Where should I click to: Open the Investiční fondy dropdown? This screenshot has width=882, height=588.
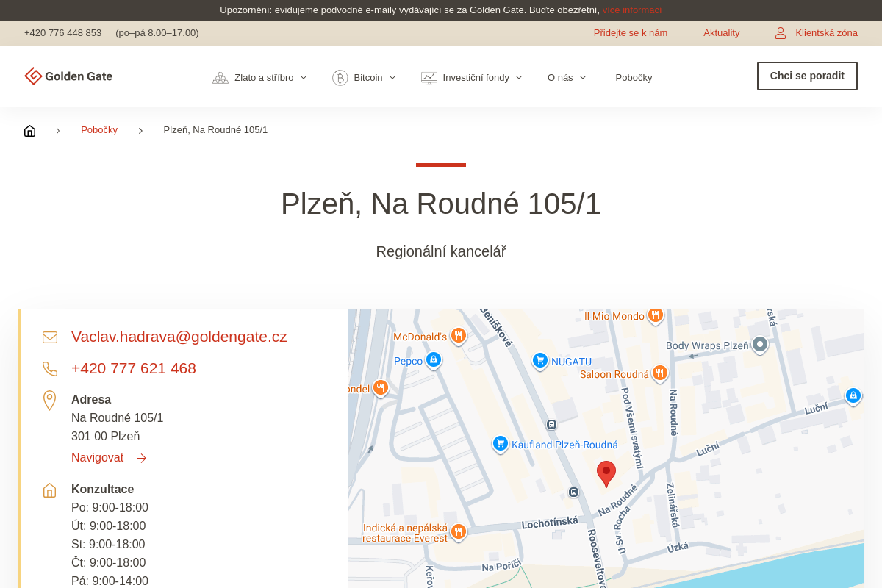[472, 78]
